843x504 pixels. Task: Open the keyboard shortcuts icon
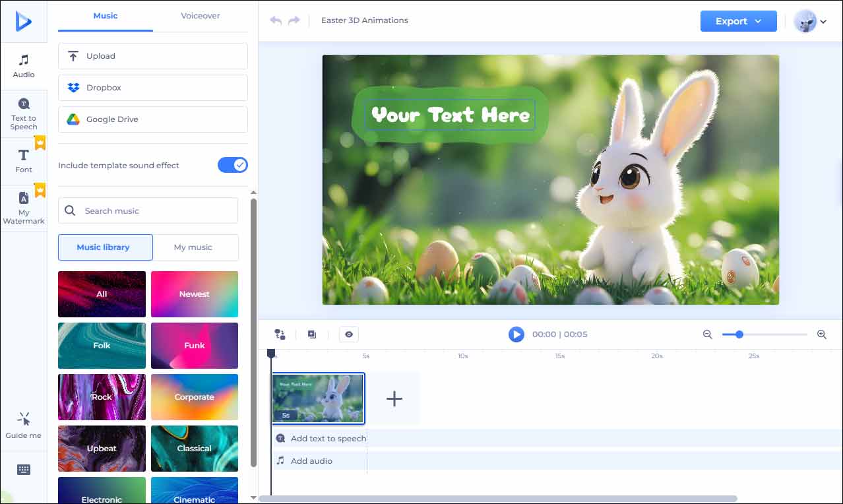24,469
